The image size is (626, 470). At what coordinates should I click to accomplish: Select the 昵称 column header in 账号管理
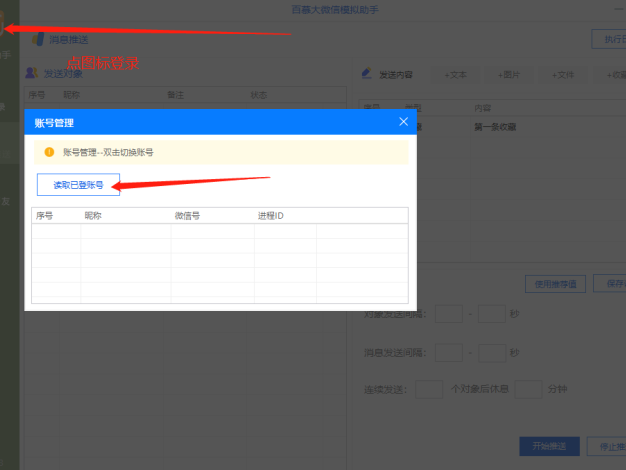93,216
